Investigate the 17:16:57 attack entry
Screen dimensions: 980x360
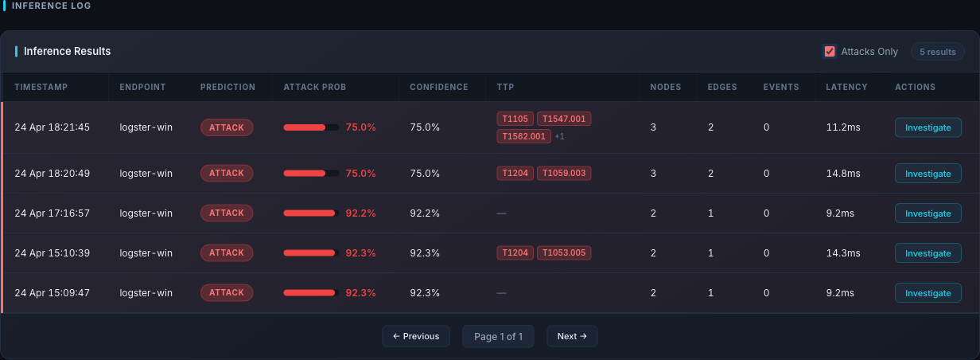click(928, 213)
